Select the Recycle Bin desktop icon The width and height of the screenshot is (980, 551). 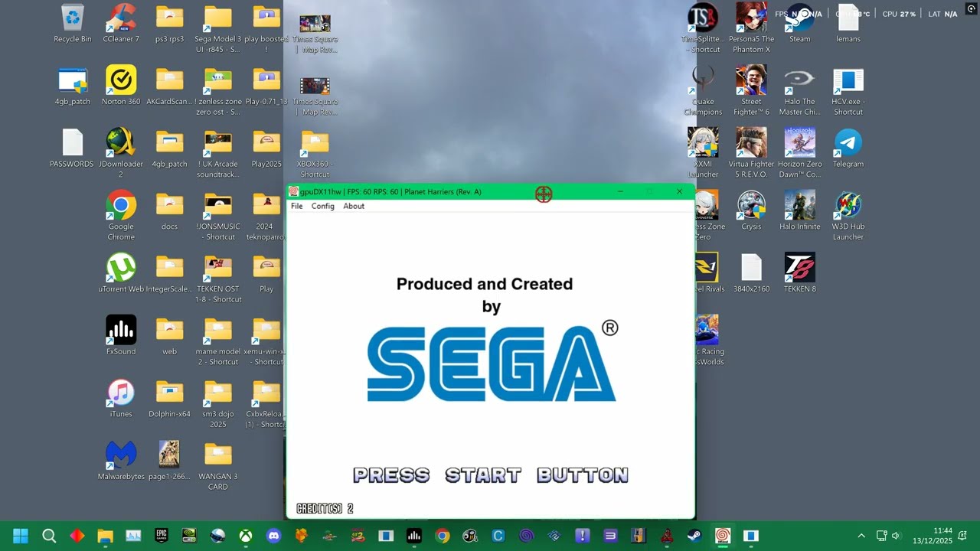tap(73, 24)
